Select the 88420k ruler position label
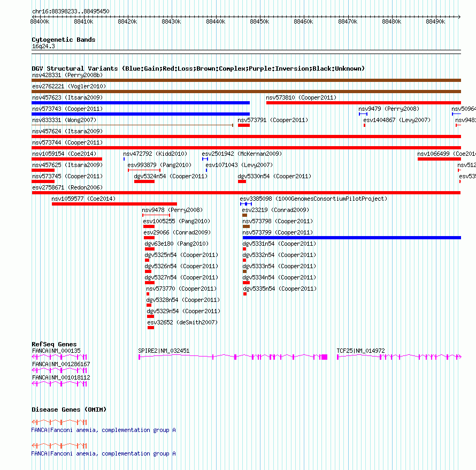The image size is (476, 470). pos(127,21)
